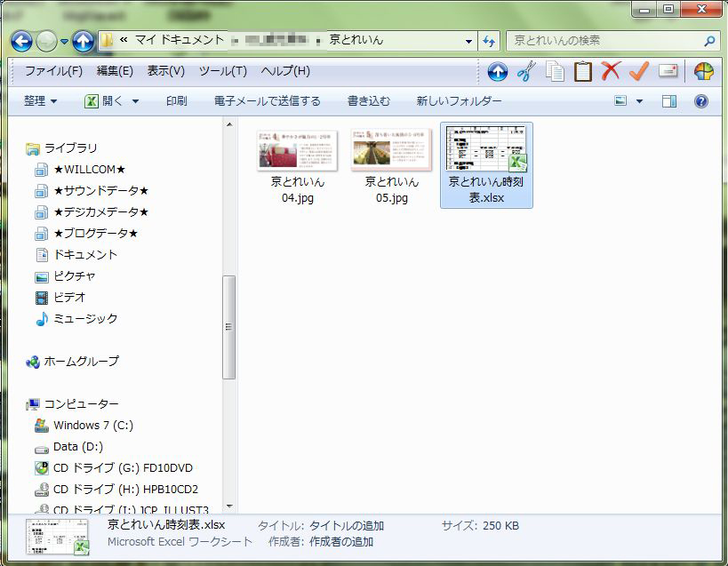Screen dimensions: 728x566
Task: Click 新しいフォルダー button
Action: [x=459, y=101]
